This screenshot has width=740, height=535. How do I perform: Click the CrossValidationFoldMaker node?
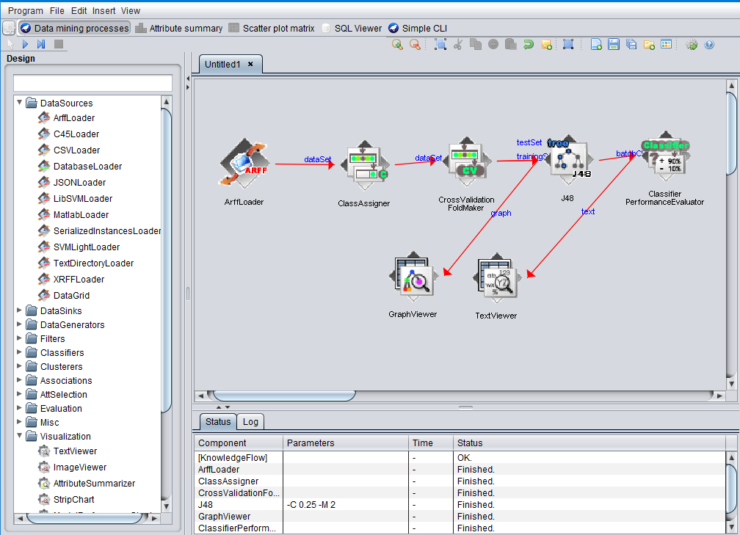466,164
